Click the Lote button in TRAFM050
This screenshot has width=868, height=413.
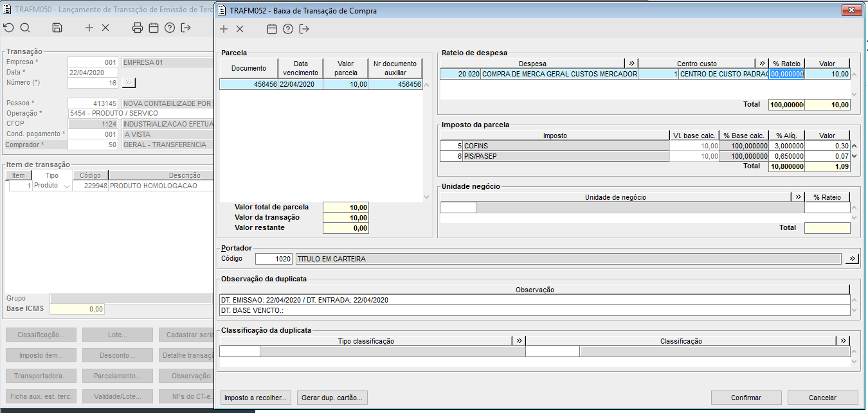click(118, 335)
